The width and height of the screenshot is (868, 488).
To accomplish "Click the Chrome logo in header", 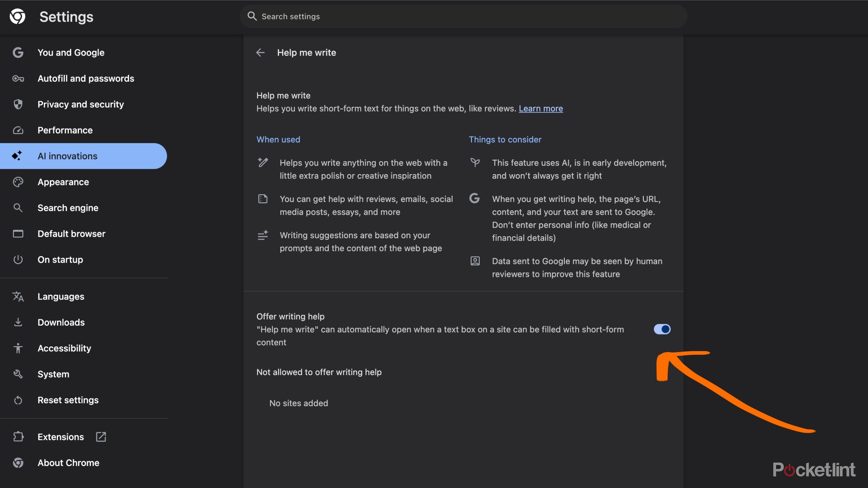I will pos(17,17).
